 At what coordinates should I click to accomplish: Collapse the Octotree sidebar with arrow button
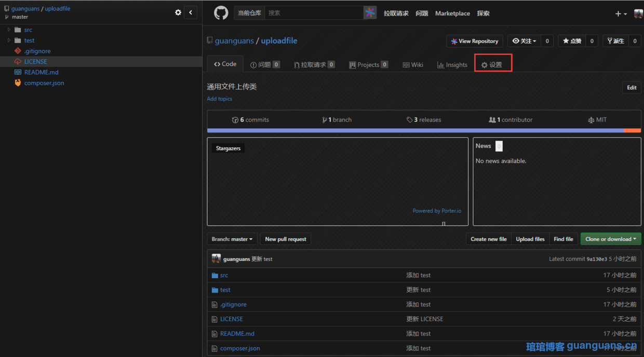tap(191, 12)
